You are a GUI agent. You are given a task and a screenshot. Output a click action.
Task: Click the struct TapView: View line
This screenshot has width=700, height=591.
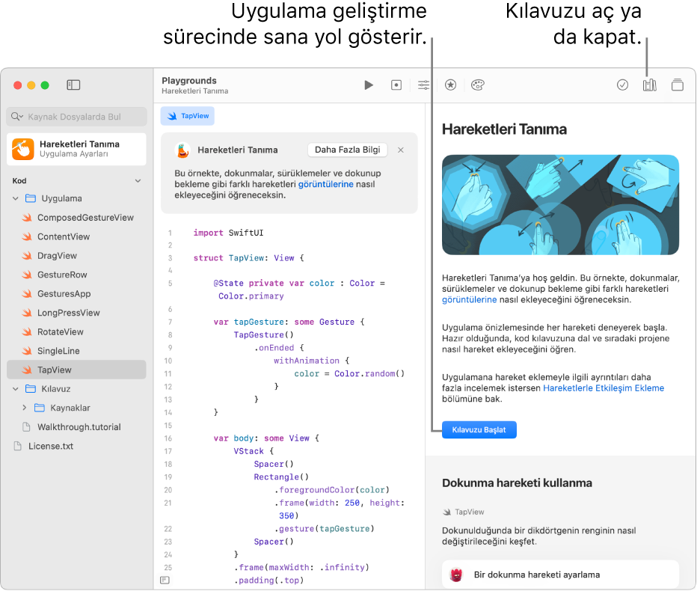(x=248, y=258)
